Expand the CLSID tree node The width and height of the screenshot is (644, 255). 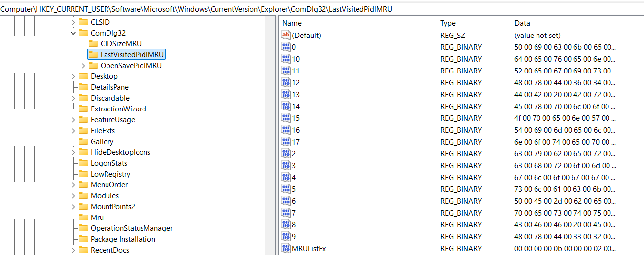point(73,22)
